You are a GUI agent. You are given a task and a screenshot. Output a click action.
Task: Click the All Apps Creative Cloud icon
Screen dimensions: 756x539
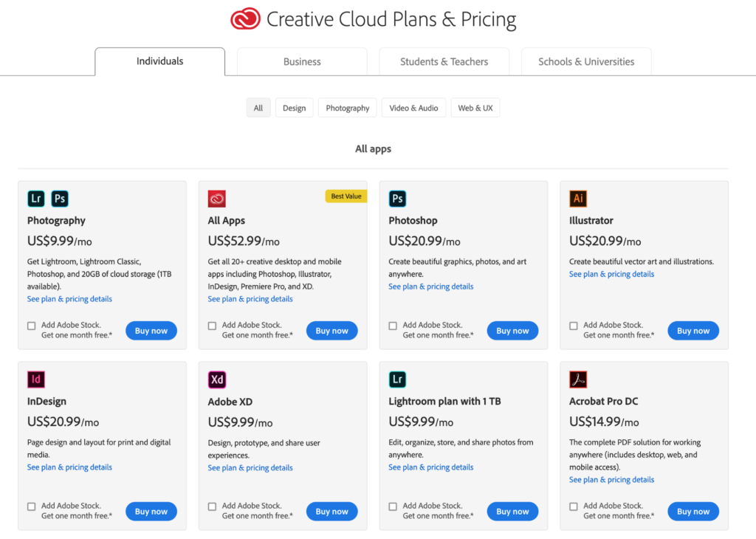point(216,199)
